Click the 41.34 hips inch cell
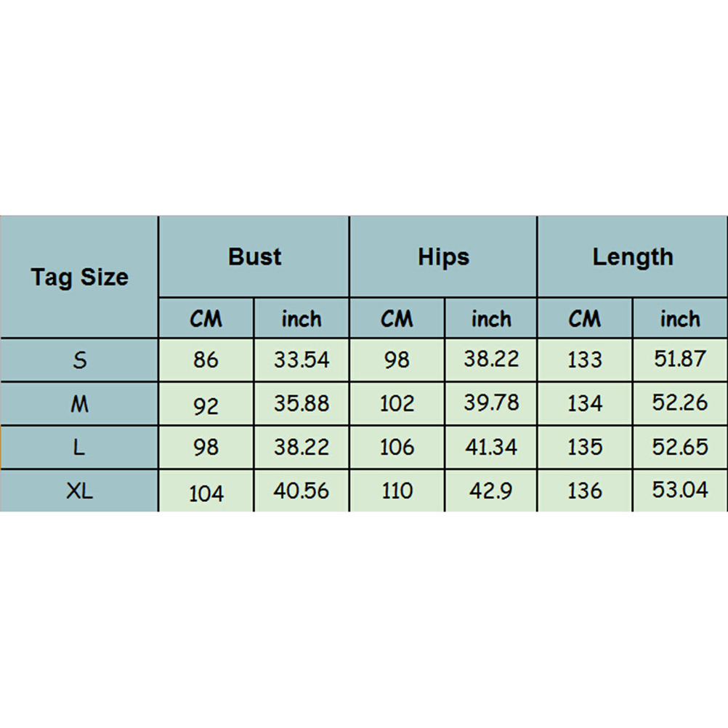The height and width of the screenshot is (728, 728). click(x=491, y=448)
